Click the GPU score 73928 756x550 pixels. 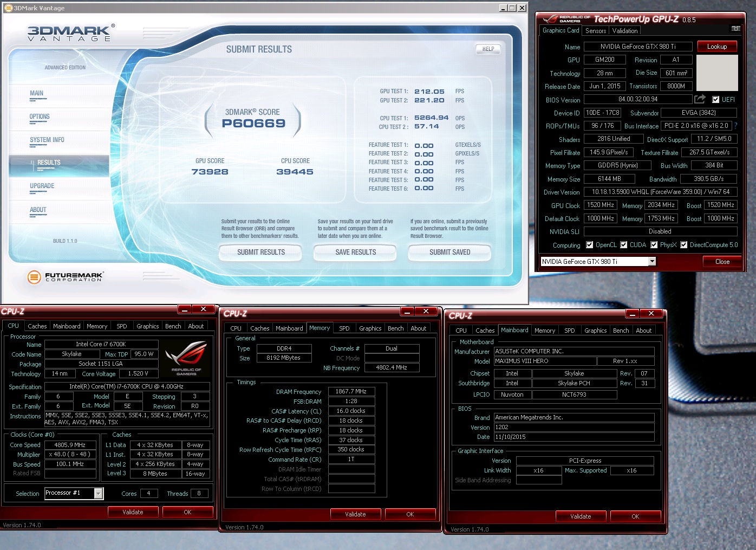pyautogui.click(x=210, y=172)
